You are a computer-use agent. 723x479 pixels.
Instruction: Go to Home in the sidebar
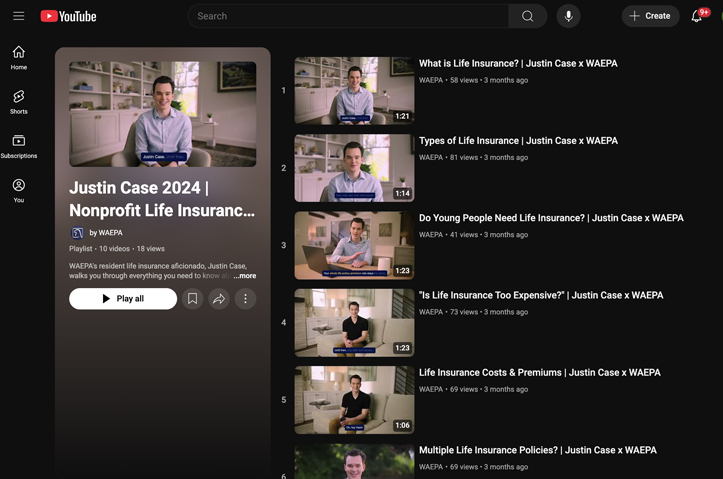(18, 58)
